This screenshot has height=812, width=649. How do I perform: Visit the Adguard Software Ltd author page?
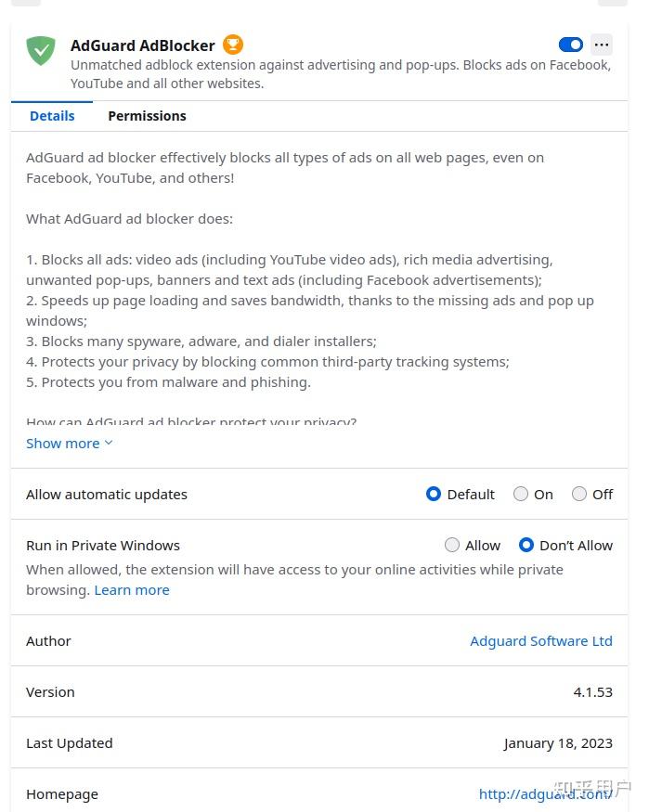[541, 640]
